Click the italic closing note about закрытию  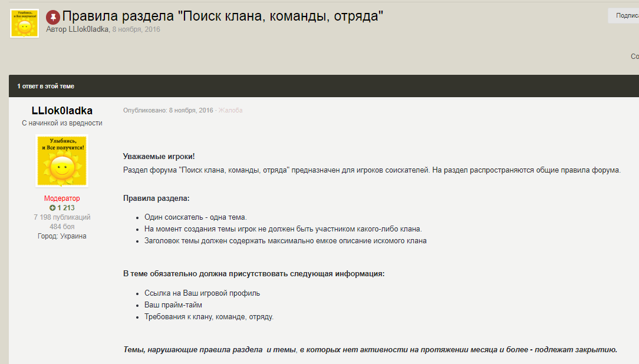(370, 349)
